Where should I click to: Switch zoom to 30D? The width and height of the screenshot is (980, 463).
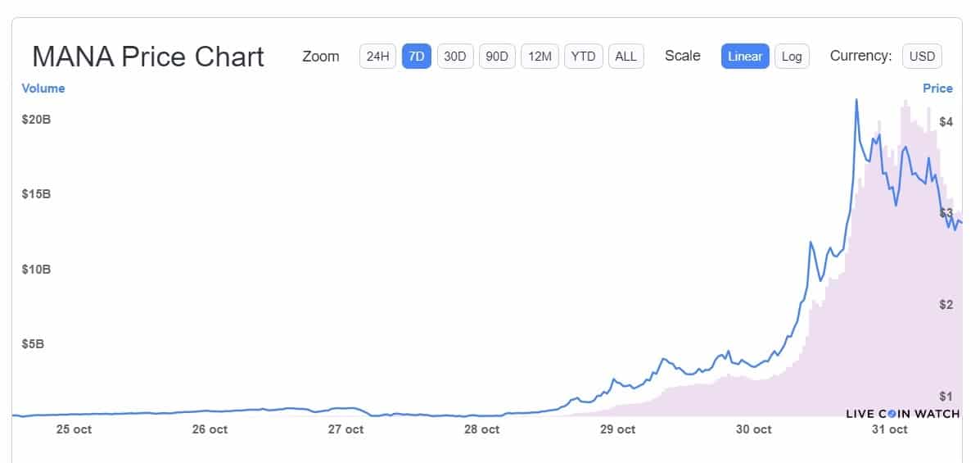[x=455, y=57]
